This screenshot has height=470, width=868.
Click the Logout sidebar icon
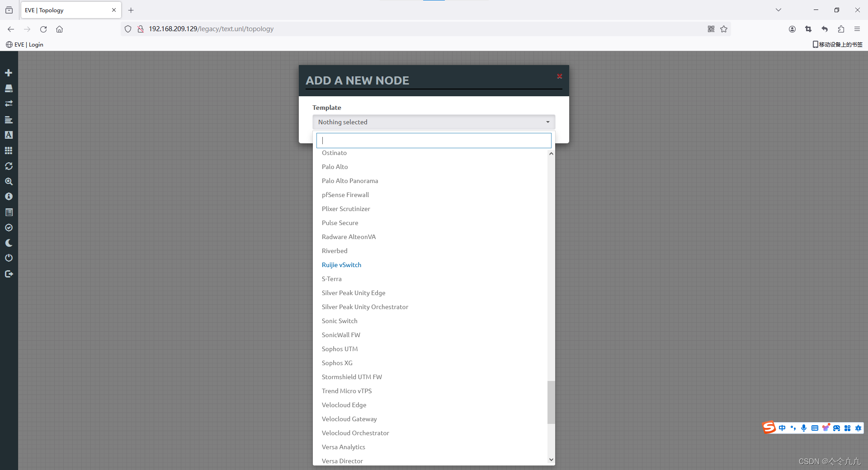(x=9, y=274)
